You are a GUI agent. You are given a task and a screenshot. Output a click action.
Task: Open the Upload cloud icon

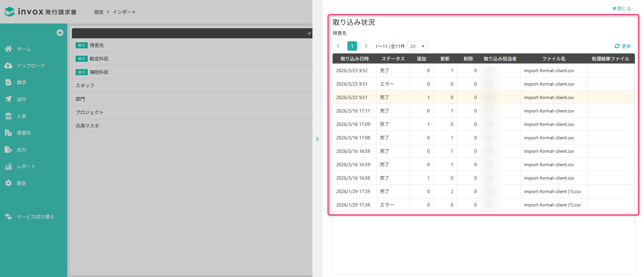(x=8, y=65)
